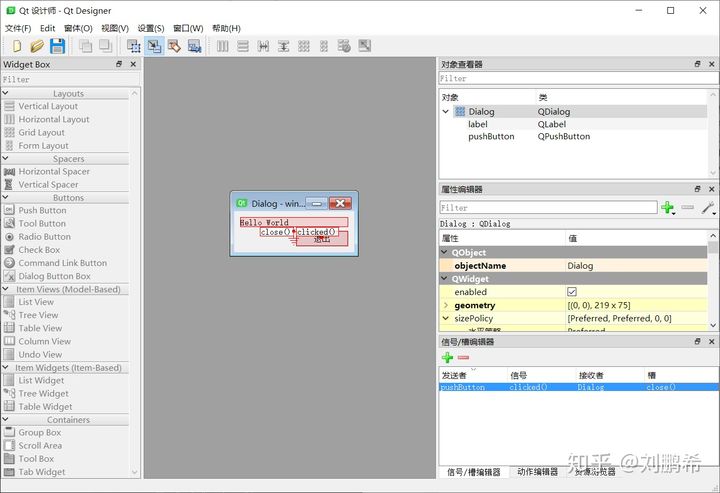This screenshot has height=493, width=720.
Task: Click the 对象查看器 Filter field
Action: coord(578,78)
